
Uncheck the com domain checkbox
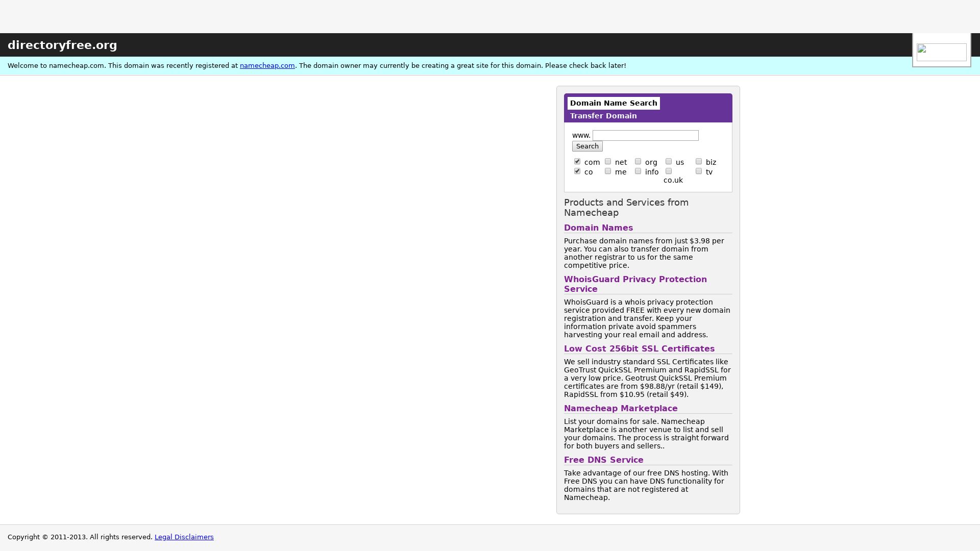577,162
